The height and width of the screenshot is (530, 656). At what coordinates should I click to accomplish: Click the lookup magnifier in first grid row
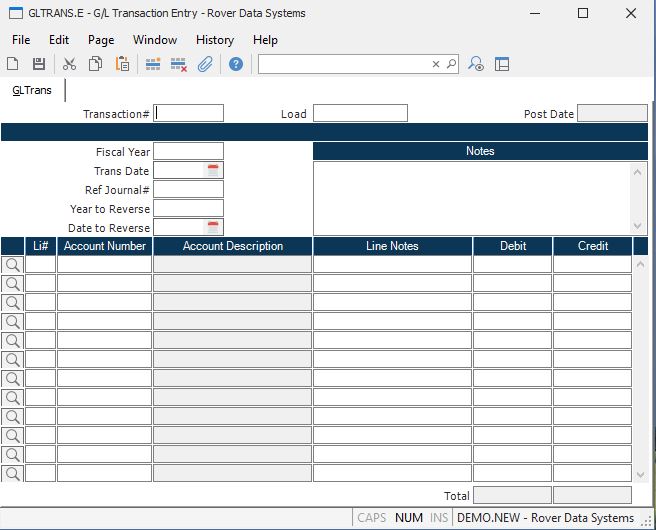(13, 265)
